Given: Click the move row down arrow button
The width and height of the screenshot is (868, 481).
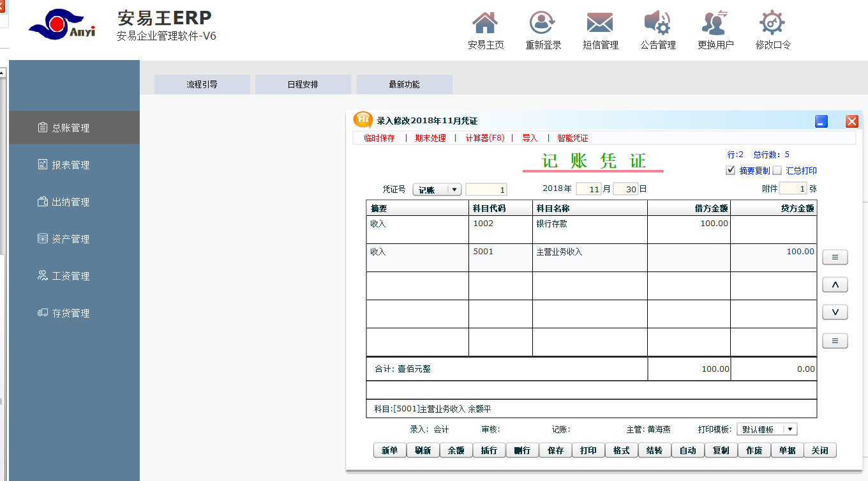Looking at the screenshot, I should (x=835, y=312).
